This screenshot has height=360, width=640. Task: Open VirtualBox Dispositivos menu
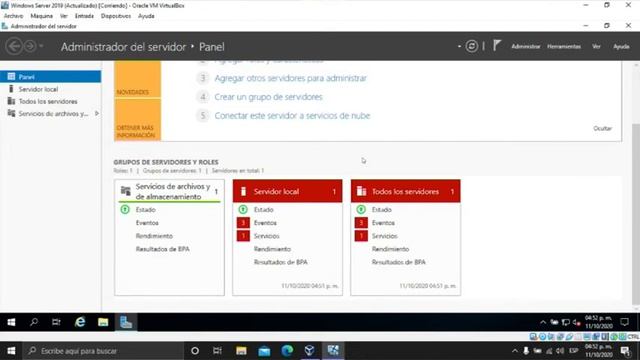coord(116,16)
